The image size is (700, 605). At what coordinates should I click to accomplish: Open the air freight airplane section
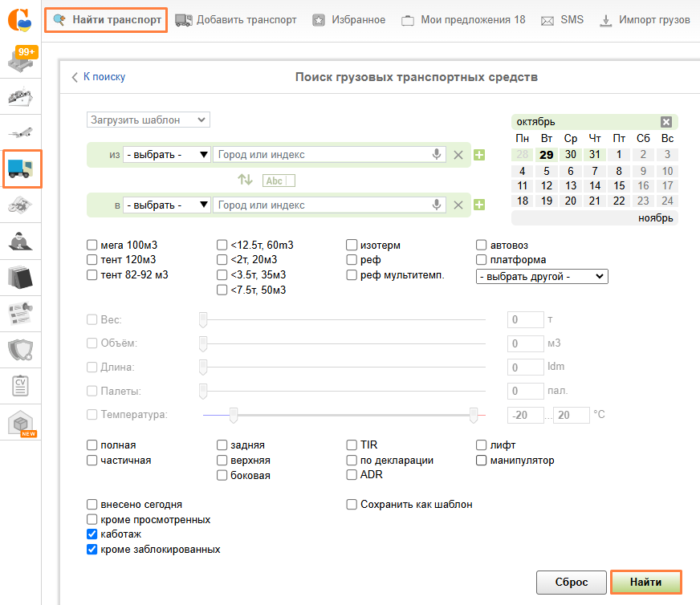point(22,132)
